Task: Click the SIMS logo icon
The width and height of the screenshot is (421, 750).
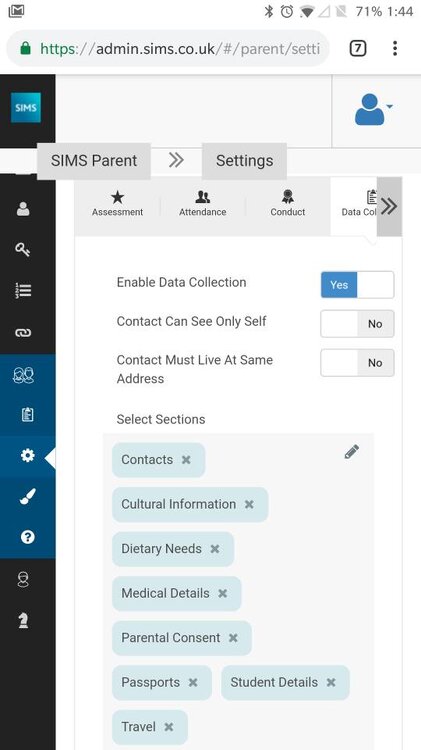Action: click(26, 108)
